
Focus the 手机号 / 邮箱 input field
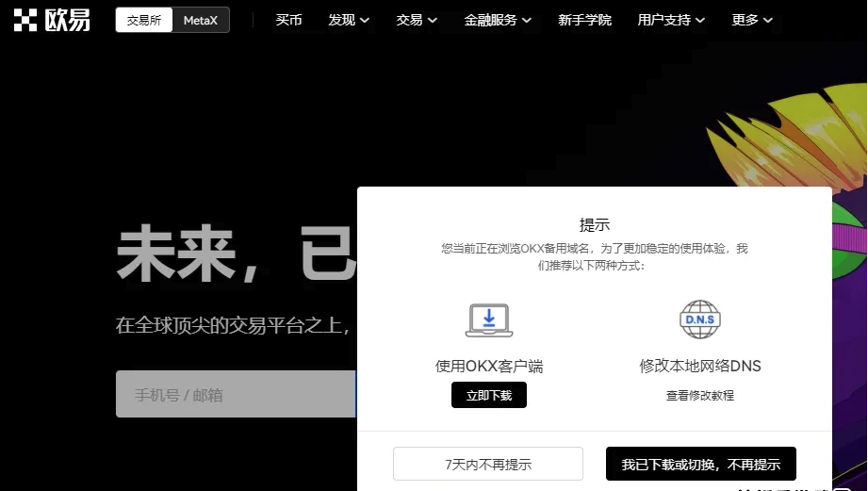click(x=236, y=395)
